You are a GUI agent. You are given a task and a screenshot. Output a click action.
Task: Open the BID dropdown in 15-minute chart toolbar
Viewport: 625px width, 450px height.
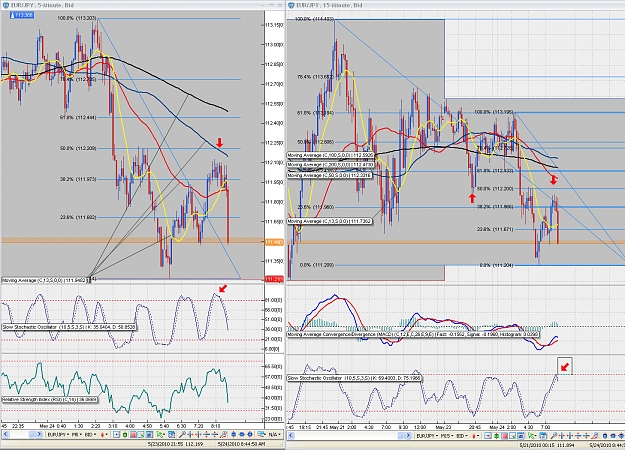tap(462, 436)
